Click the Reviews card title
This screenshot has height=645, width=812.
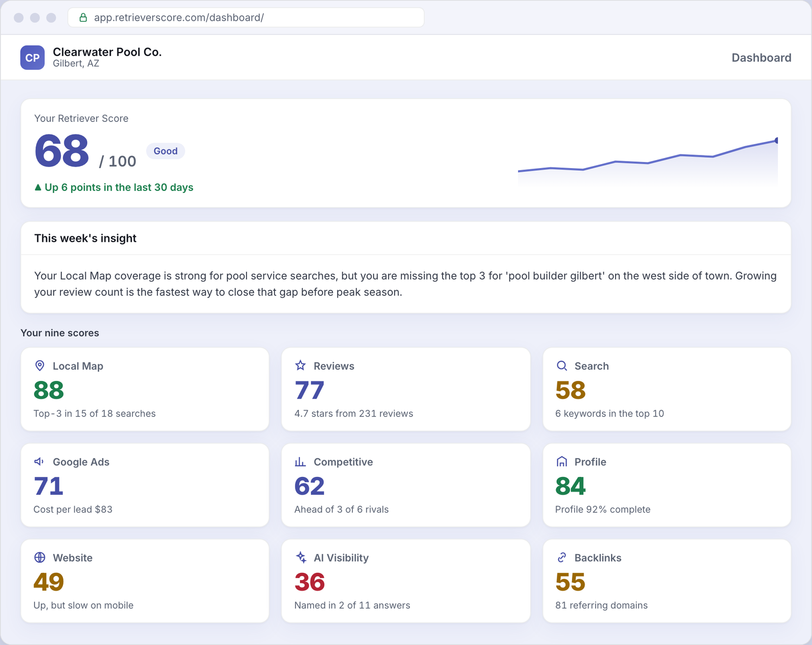tap(334, 366)
